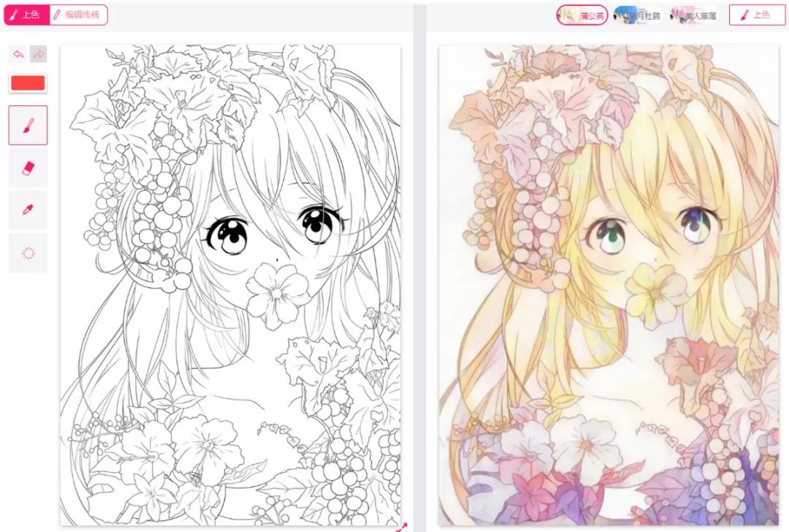This screenshot has height=532, width=789.
Task: Choose the 月杜鹃 blue-haired style option
Action: pos(638,15)
